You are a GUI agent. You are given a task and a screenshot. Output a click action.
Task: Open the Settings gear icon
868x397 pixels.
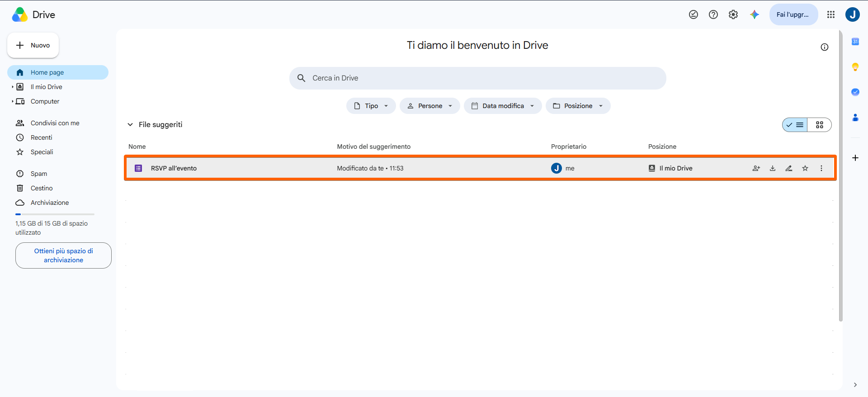pyautogui.click(x=733, y=14)
